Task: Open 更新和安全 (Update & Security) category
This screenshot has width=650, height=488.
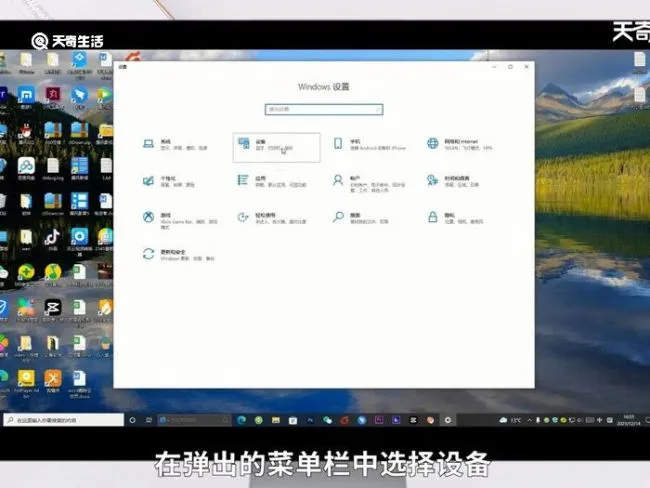Action: click(178, 255)
